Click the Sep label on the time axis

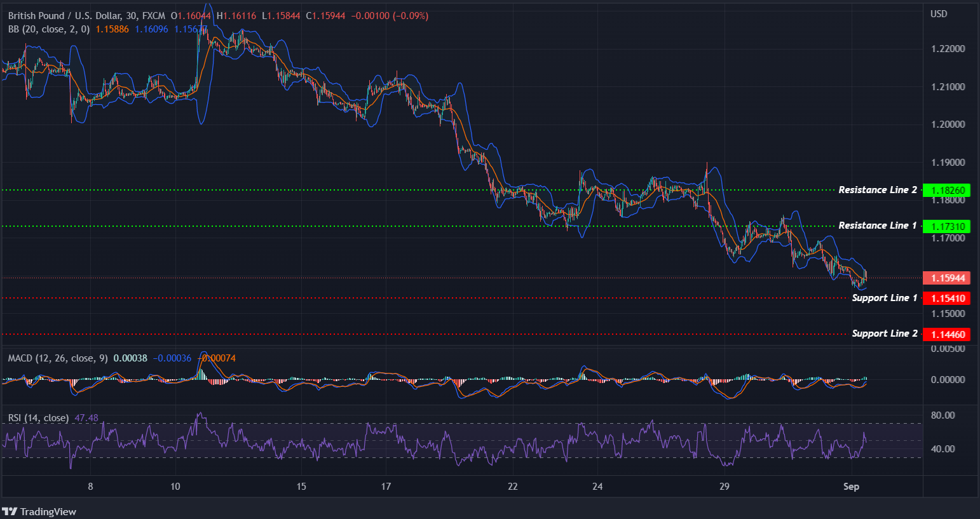click(x=851, y=486)
